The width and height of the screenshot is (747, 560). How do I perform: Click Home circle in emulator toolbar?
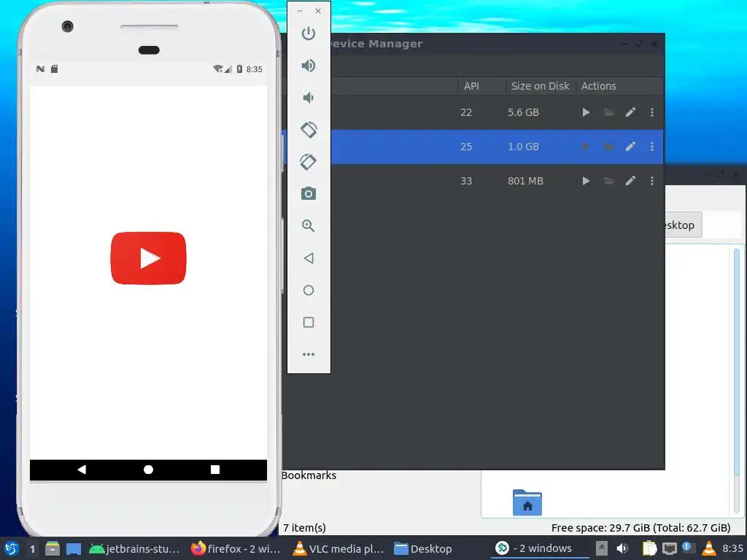(309, 290)
